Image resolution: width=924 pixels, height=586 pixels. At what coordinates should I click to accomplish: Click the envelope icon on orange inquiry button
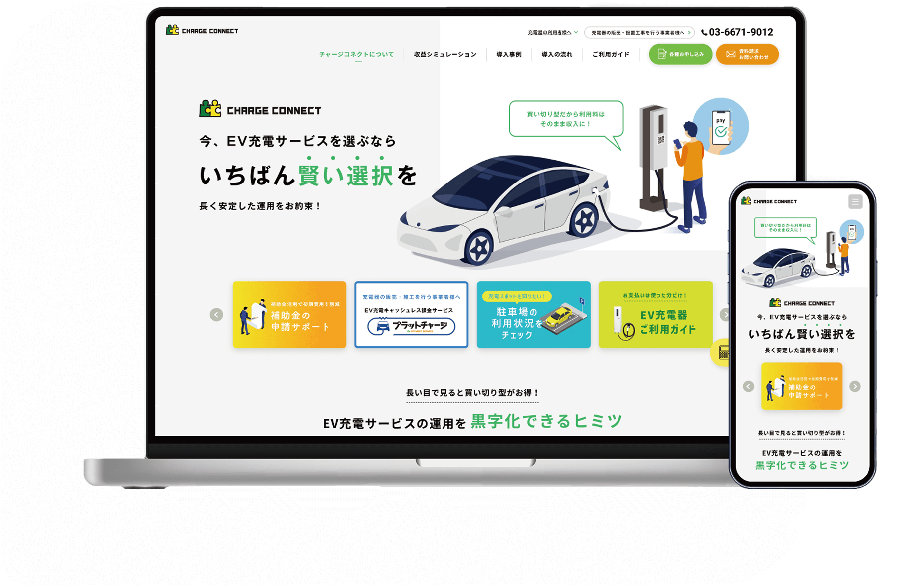[x=731, y=54]
